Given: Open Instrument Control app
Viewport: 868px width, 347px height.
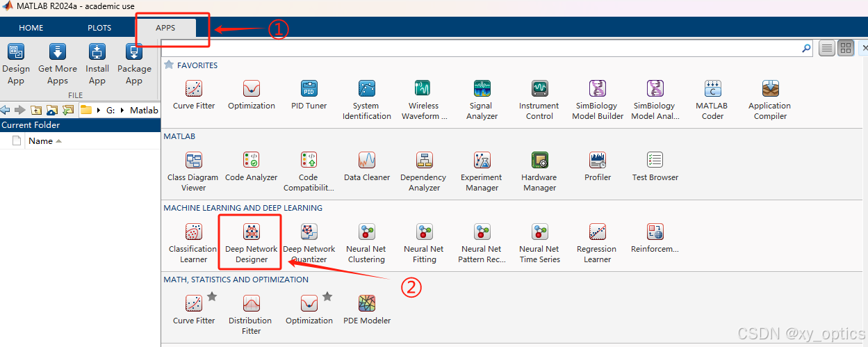Looking at the screenshot, I should click(x=540, y=99).
